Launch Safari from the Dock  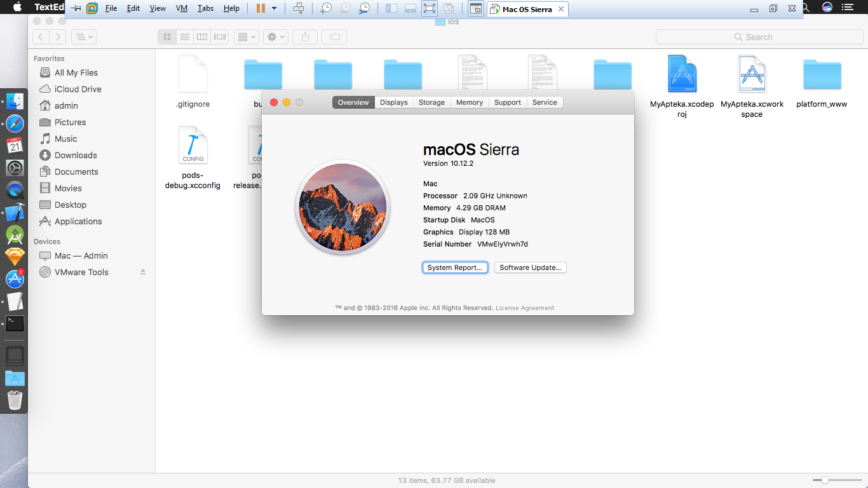15,123
